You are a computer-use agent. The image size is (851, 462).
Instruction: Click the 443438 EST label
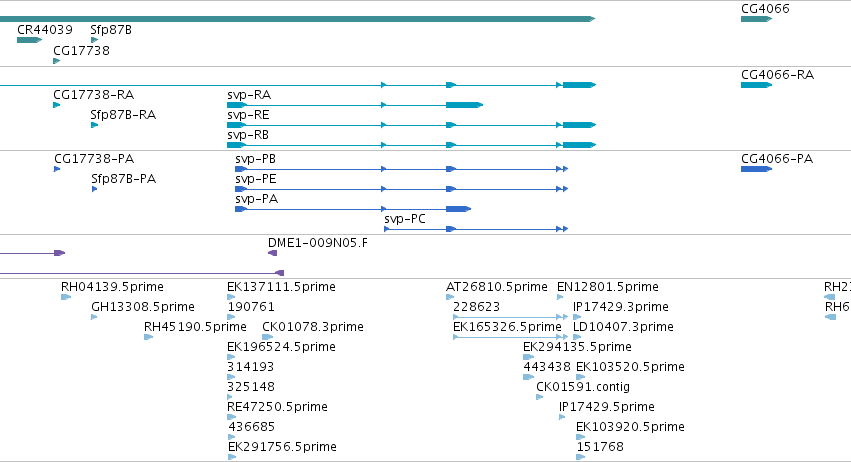[x=547, y=366]
